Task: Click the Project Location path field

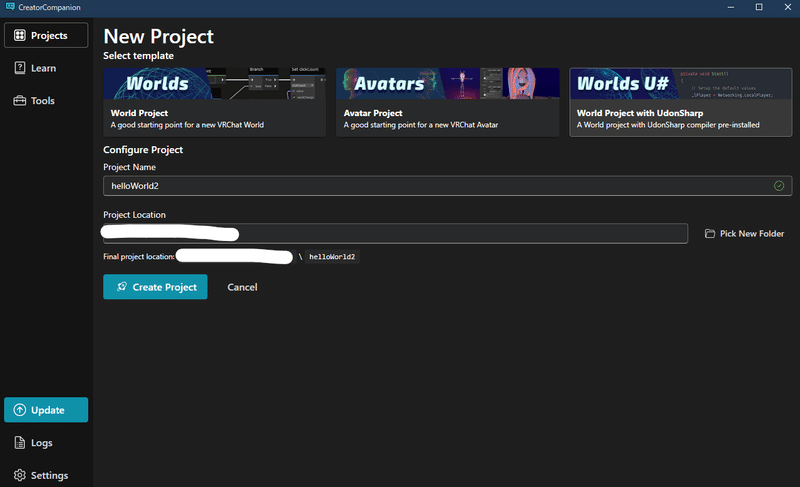Action: coord(395,234)
